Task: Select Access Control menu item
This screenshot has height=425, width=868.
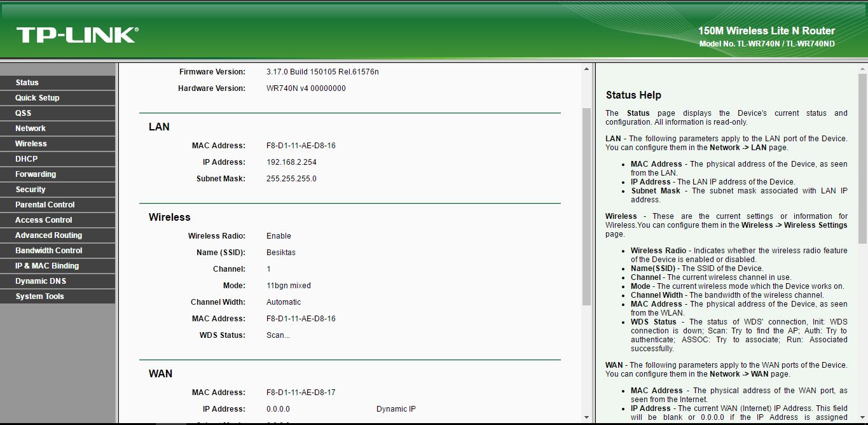Action: coord(58,220)
